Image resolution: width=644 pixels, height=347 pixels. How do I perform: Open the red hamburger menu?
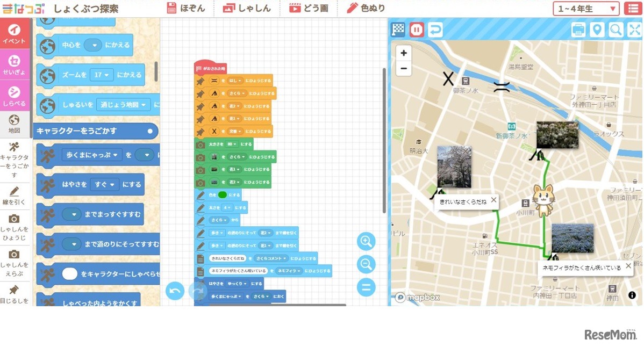[632, 9]
